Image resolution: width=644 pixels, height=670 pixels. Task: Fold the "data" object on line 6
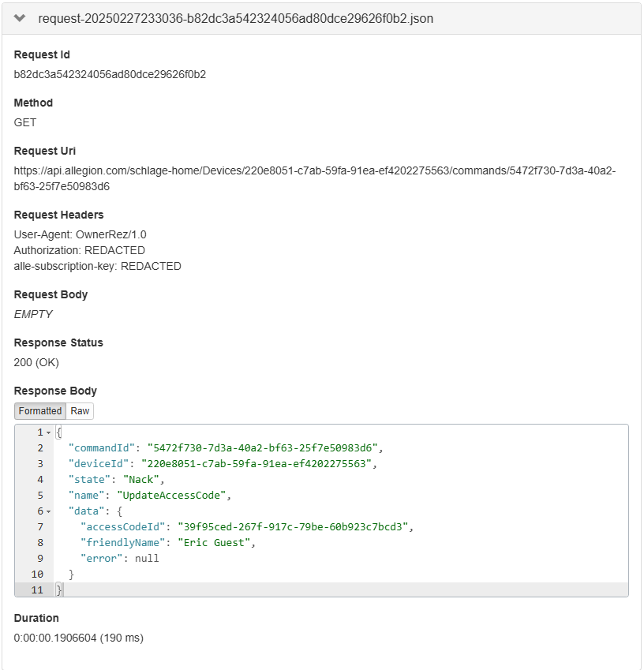tap(48, 511)
